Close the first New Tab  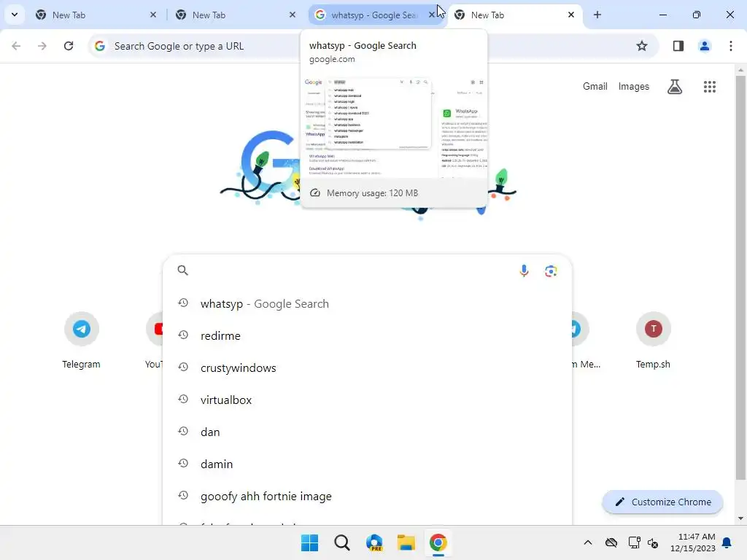(153, 15)
